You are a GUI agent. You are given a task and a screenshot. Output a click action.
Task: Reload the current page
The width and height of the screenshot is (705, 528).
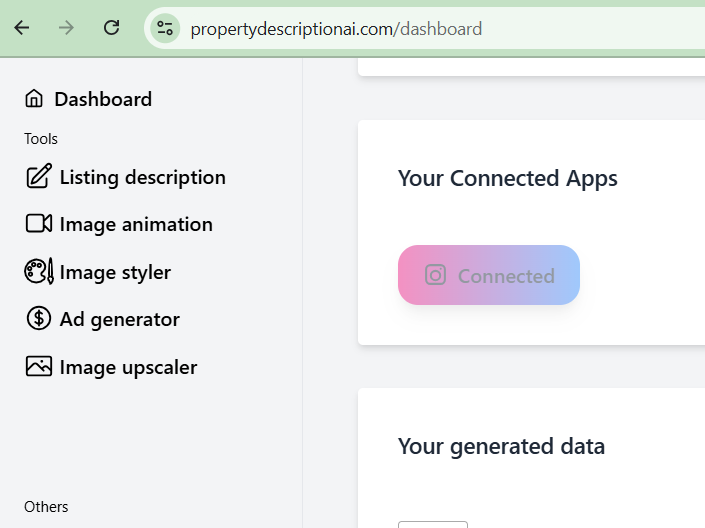[x=112, y=28]
